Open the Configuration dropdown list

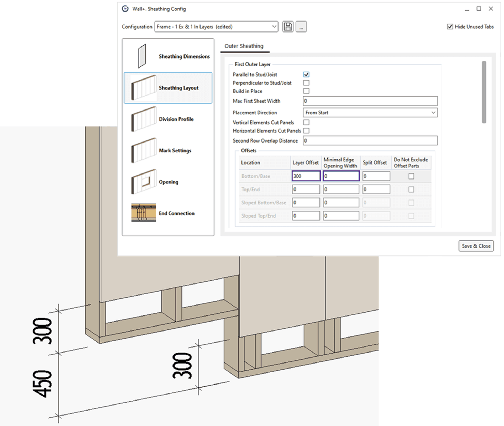click(x=274, y=26)
